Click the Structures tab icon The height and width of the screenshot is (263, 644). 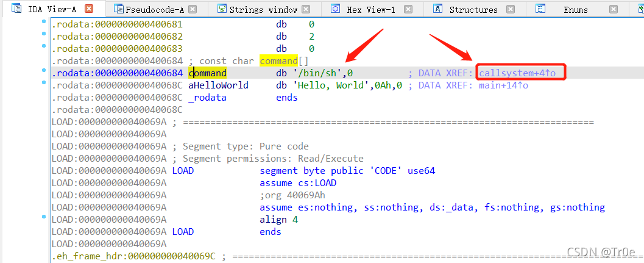tap(438, 9)
